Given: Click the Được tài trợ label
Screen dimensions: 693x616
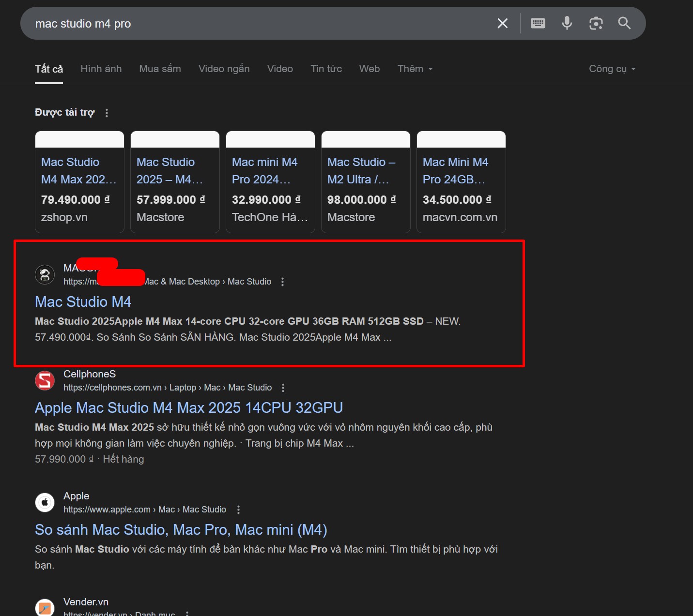Looking at the screenshot, I should [65, 112].
